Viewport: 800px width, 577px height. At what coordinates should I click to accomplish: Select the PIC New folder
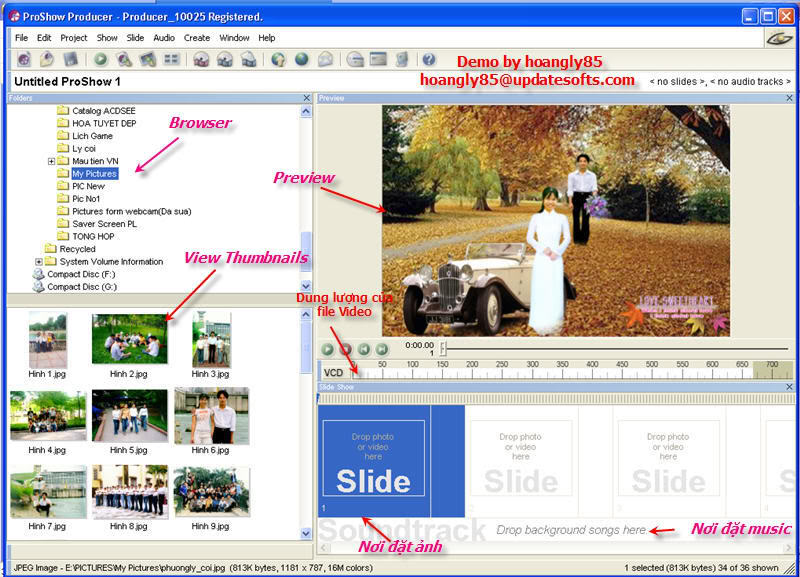click(x=81, y=186)
